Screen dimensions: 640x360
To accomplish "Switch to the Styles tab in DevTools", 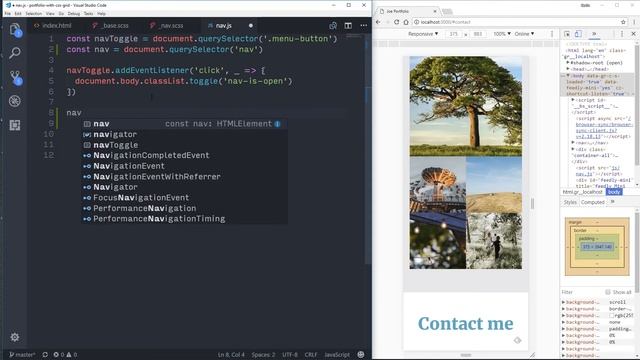I will point(570,202).
